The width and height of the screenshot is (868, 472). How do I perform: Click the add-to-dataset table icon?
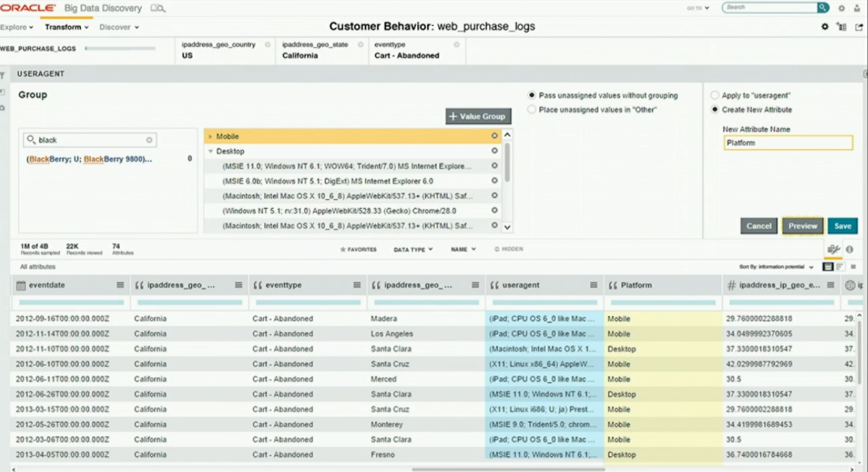pos(841,27)
